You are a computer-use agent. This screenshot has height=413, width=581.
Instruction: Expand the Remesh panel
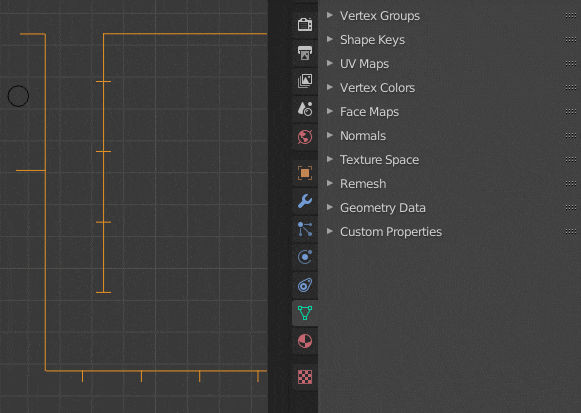point(329,183)
